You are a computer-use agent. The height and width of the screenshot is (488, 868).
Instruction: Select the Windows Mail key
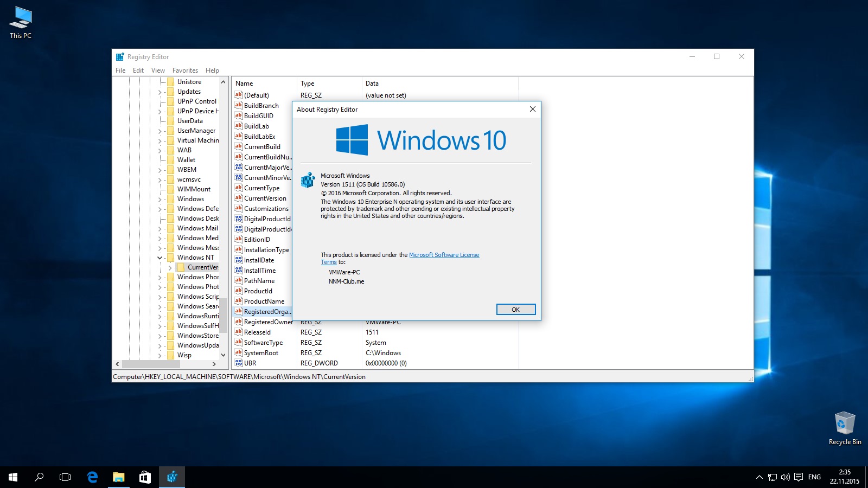click(197, 228)
